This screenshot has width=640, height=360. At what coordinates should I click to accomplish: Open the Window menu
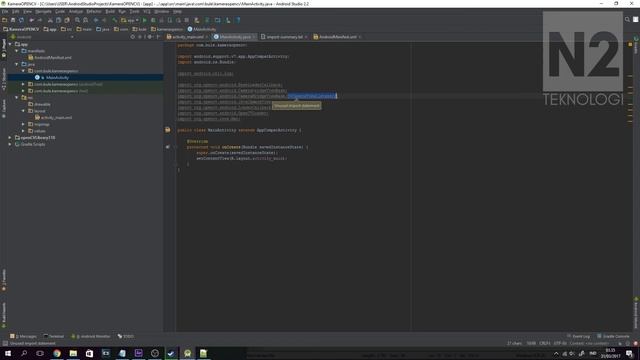point(162,11)
